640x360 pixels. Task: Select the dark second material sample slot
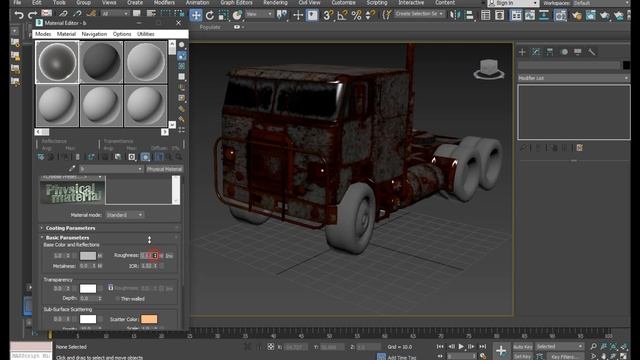coord(101,62)
